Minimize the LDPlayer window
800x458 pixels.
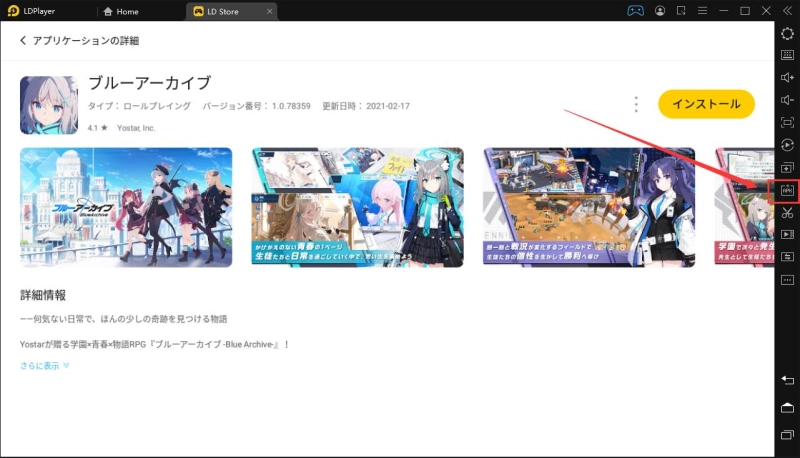coord(723,11)
